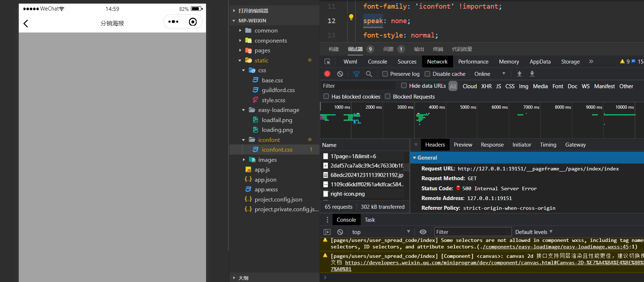644x282 pixels.
Task: Open the AppData tab
Action: coord(540,62)
